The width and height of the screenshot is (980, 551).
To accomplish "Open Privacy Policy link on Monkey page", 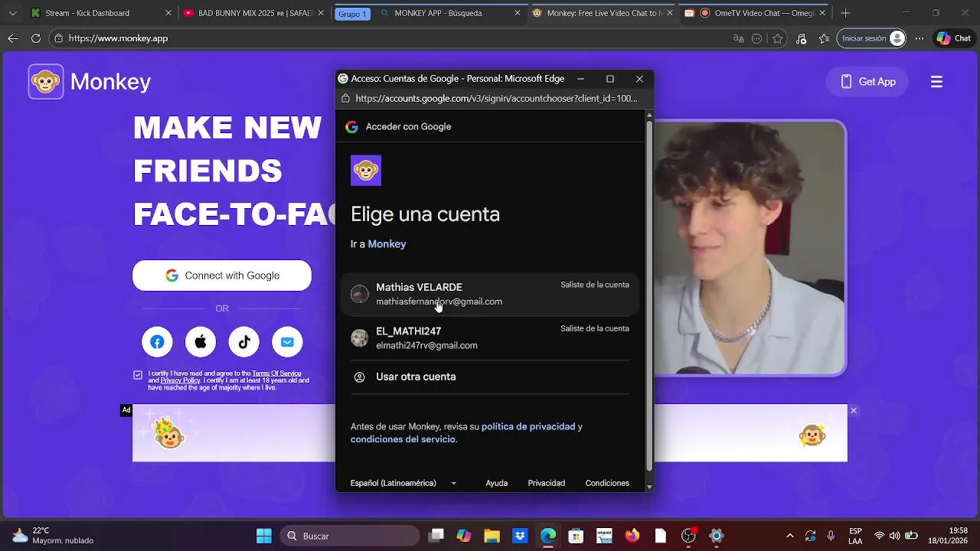I will pos(180,380).
